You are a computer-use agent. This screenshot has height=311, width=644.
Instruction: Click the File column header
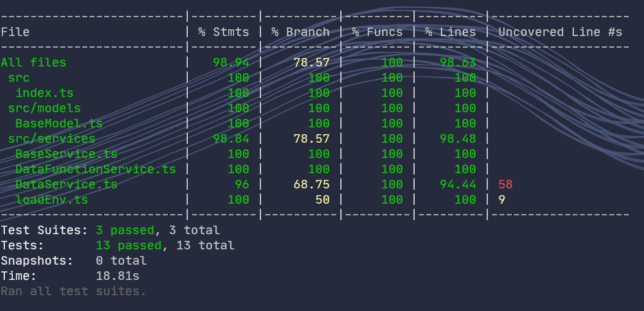pyautogui.click(x=15, y=32)
